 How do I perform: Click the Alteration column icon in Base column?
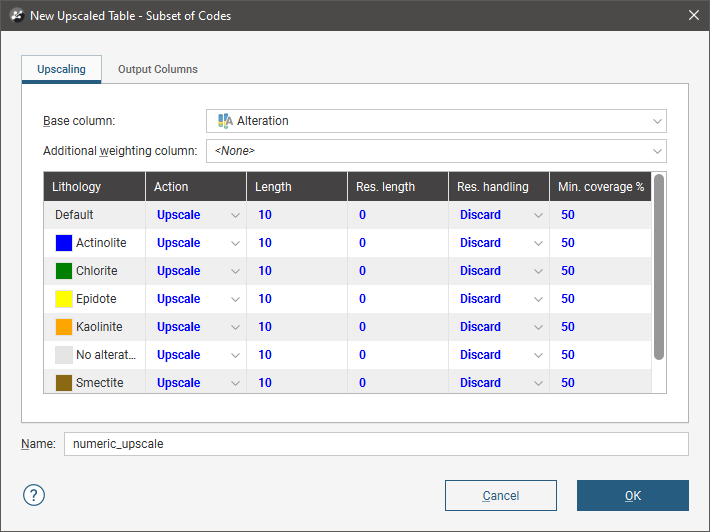(225, 121)
